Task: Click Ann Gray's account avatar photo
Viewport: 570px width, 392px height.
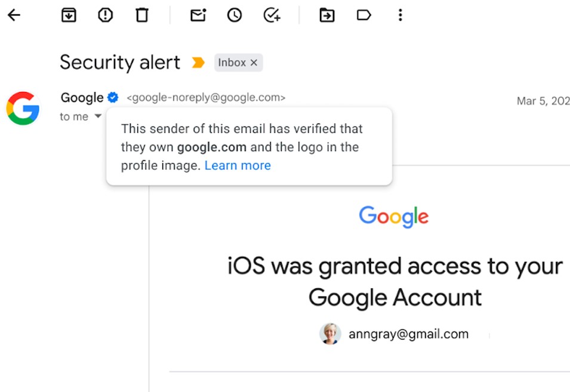Action: pos(330,334)
